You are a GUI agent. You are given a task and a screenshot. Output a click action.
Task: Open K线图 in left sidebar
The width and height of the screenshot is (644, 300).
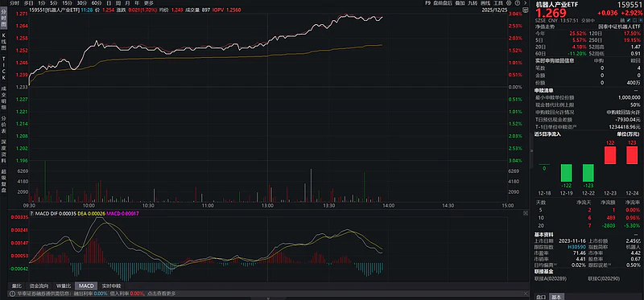(4, 42)
